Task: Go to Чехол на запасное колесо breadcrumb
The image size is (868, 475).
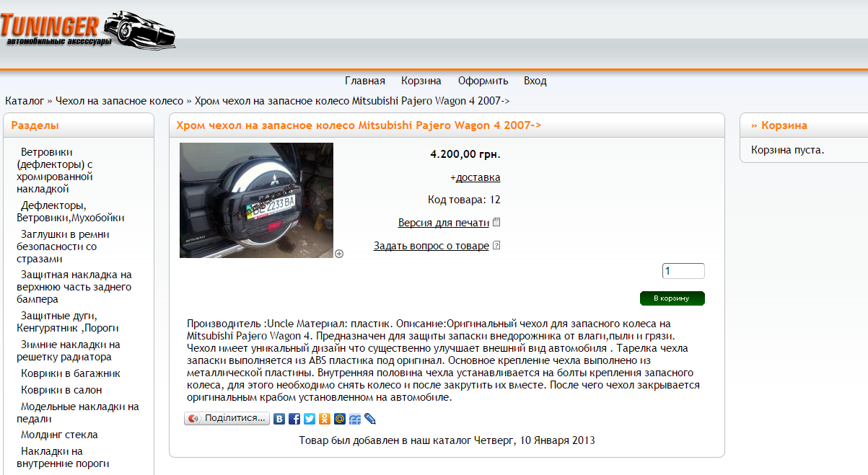Action: click(x=120, y=101)
